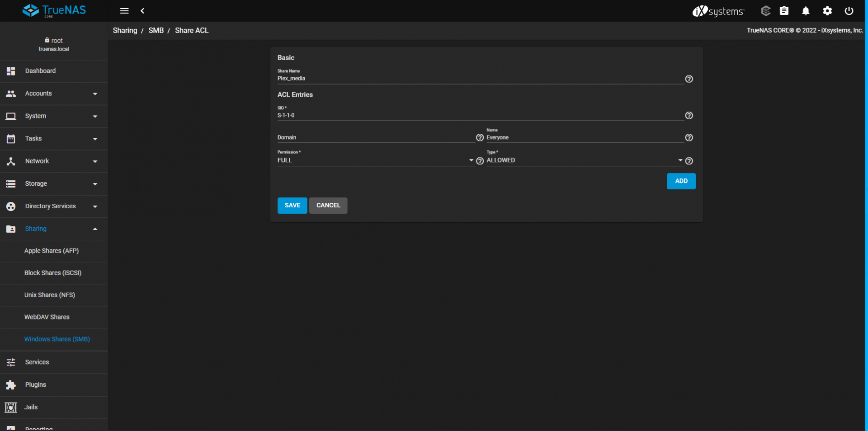Click the TrueNAS logo
Screen dimensions: 868x431
click(x=54, y=10)
